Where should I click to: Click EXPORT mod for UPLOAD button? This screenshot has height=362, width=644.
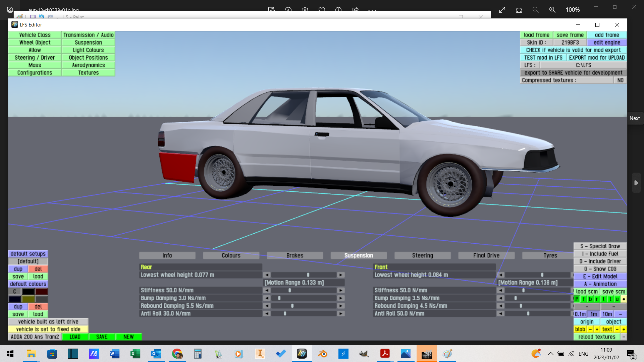pos(596,58)
